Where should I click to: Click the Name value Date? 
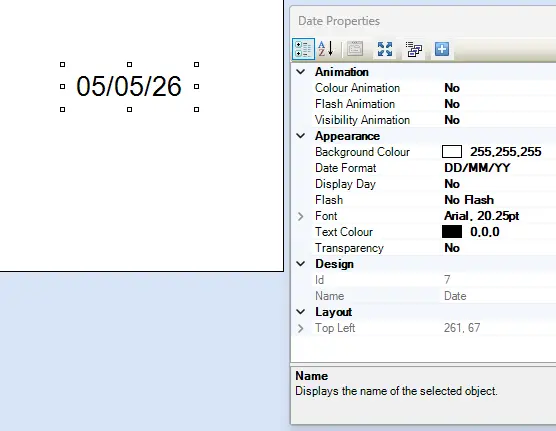455,296
